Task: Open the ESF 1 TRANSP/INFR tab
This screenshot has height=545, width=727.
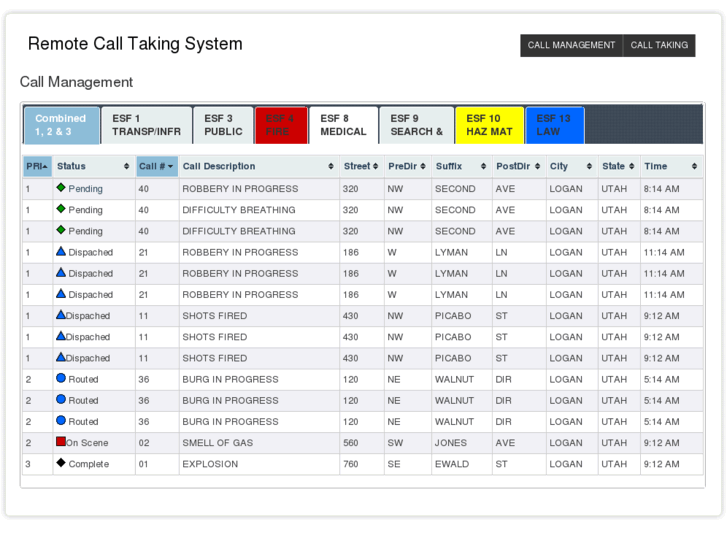Action: [145, 125]
